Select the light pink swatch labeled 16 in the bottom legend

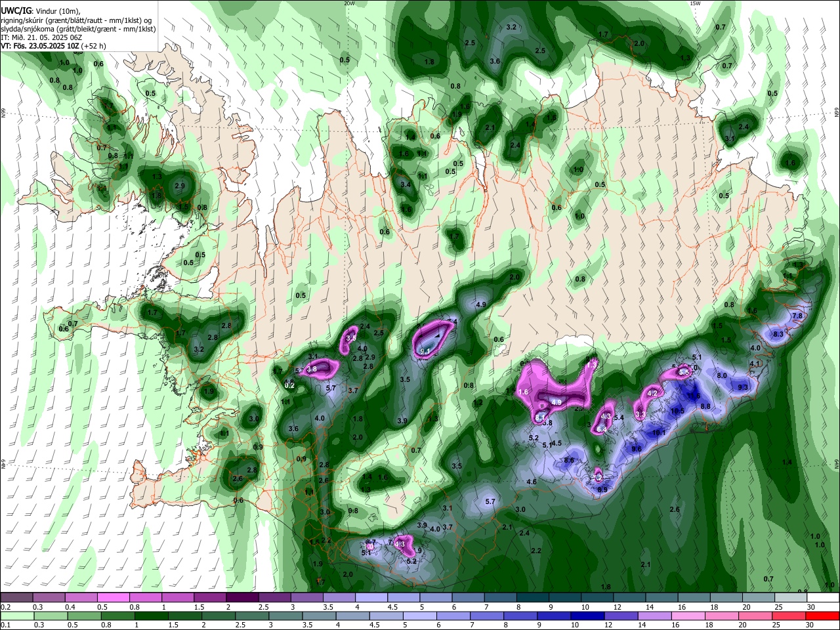click(x=688, y=616)
